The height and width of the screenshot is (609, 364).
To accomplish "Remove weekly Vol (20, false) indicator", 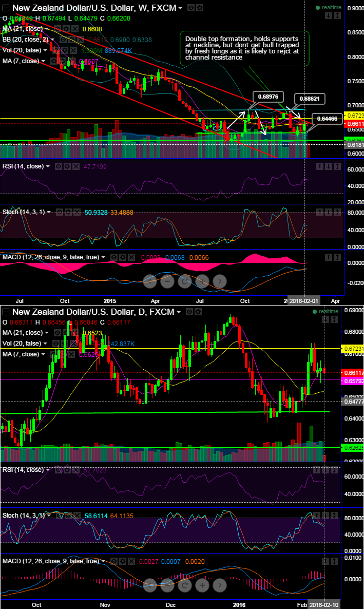I will pyautogui.click(x=73, y=50).
